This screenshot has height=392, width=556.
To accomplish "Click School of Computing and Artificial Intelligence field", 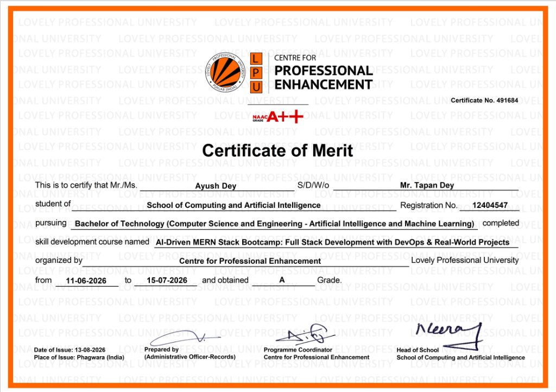I will pos(233,205).
